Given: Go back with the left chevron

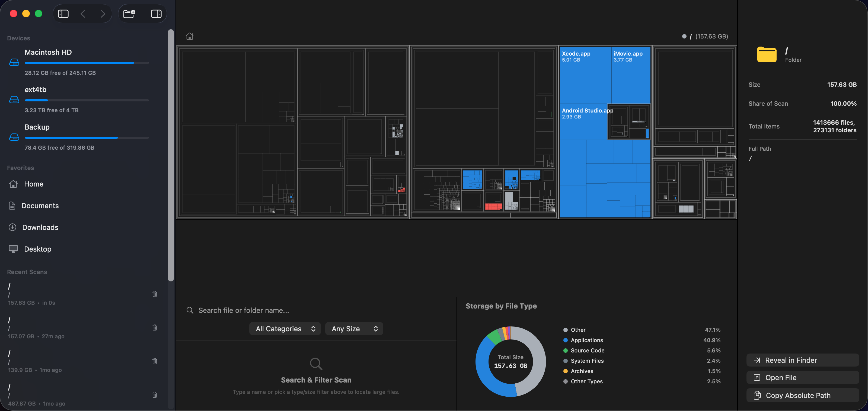Looking at the screenshot, I should point(83,14).
